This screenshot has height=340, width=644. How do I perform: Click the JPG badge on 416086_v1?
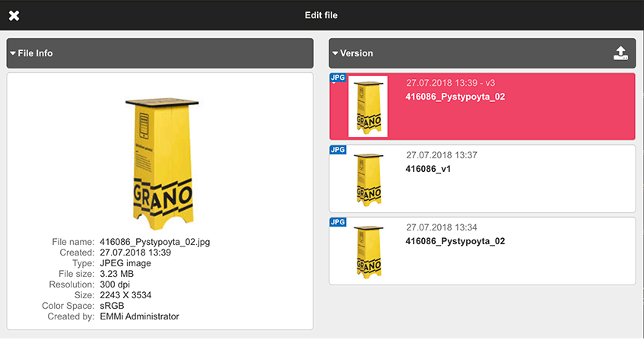(x=338, y=150)
